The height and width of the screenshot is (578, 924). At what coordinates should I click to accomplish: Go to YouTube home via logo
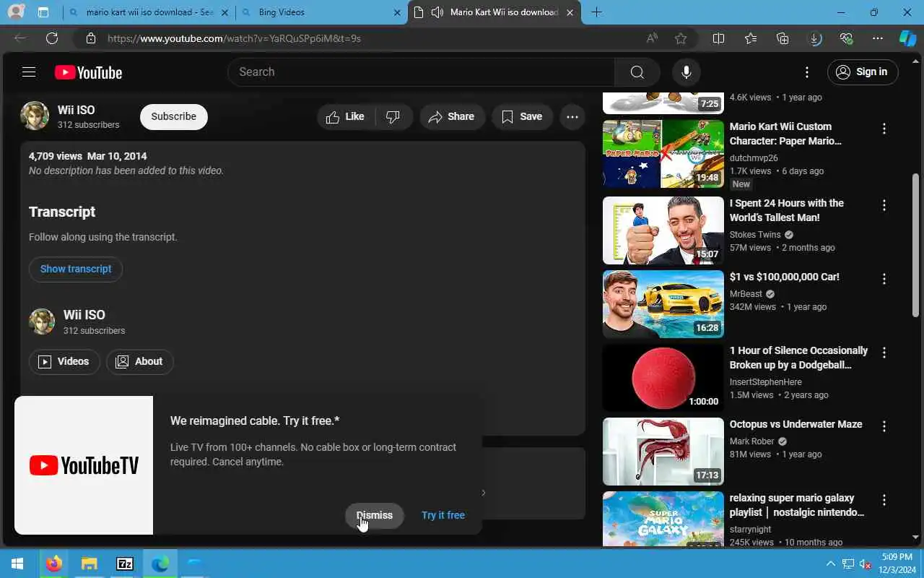click(88, 72)
